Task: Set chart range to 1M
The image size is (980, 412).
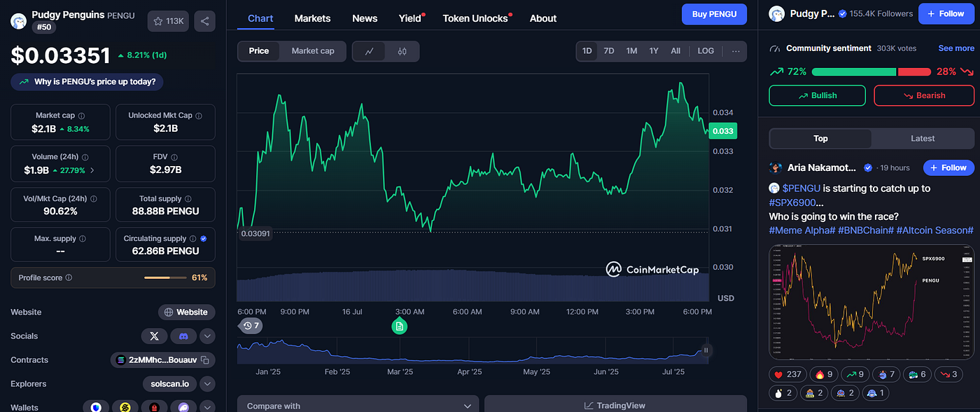Action: coord(631,51)
